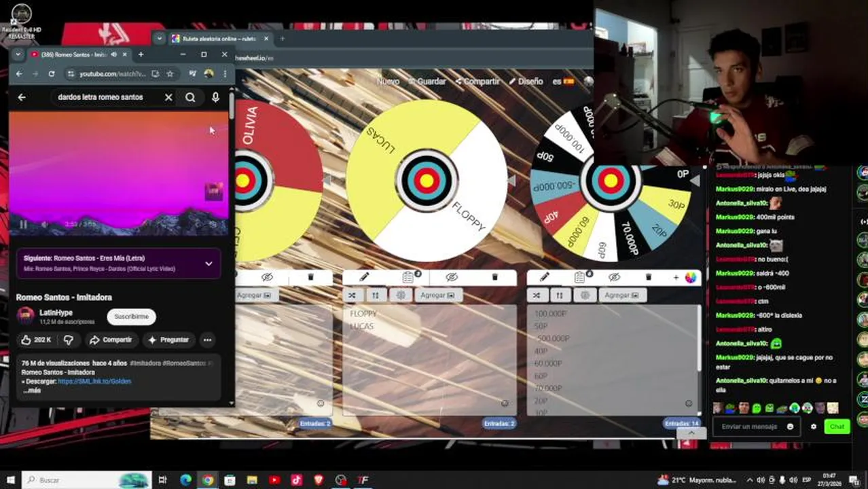Screen dimensions: 868x489
Task: Open the es language selector
Action: pyautogui.click(x=562, y=81)
